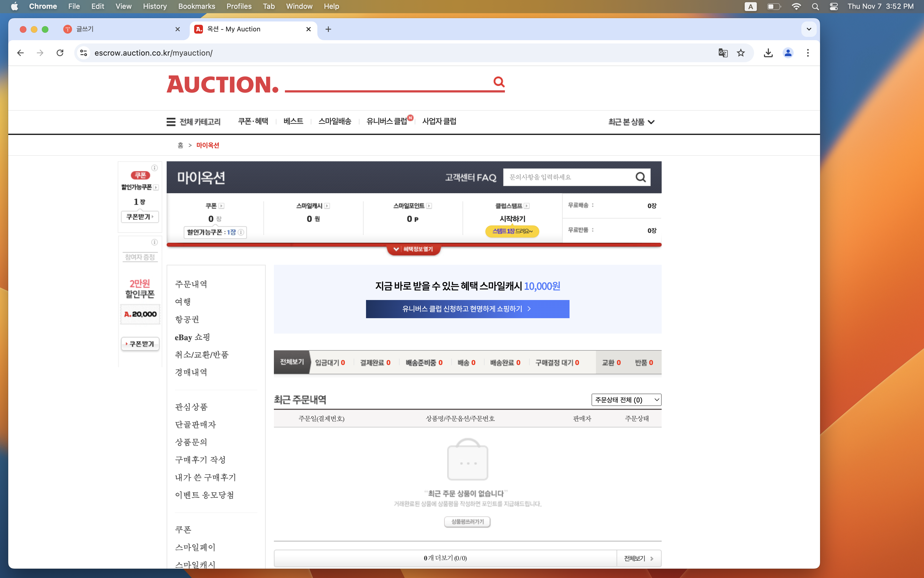This screenshot has height=578, width=924.
Task: Select the 결제완료 0 tab
Action: (375, 362)
